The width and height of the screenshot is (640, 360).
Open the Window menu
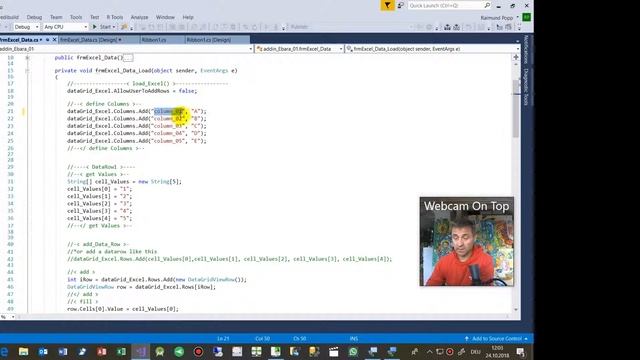click(165, 17)
